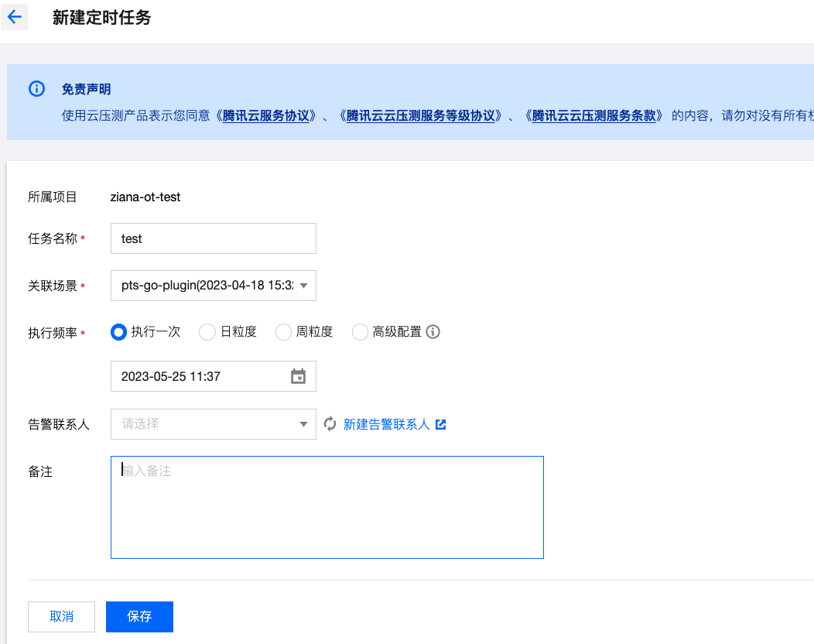Click the 取消 button
814x644 pixels.
pos(61,617)
